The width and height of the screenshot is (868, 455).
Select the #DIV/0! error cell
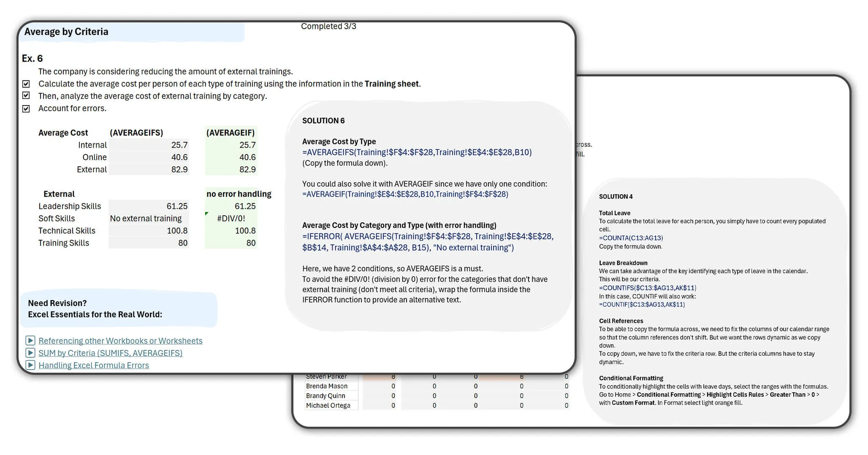coord(231,218)
